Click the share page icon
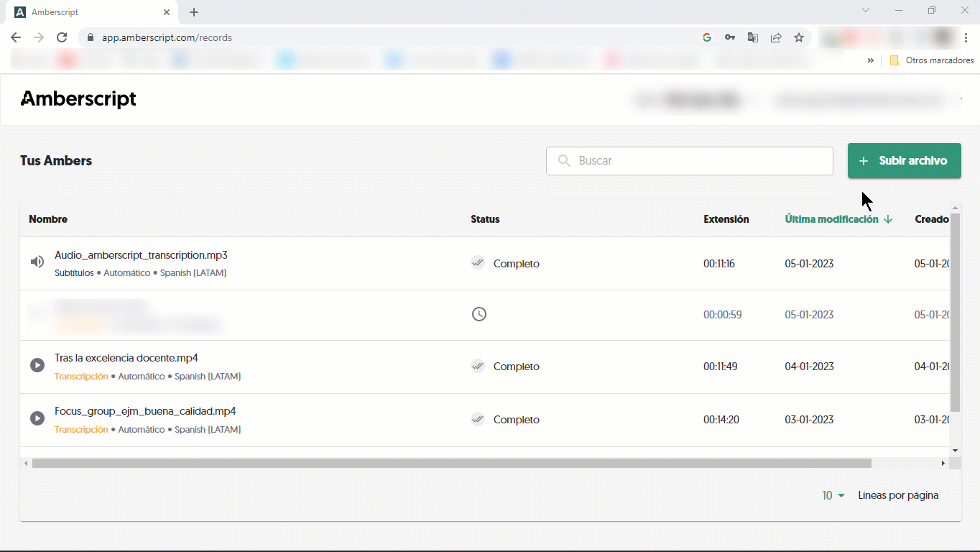Image resolution: width=980 pixels, height=552 pixels. (x=776, y=37)
